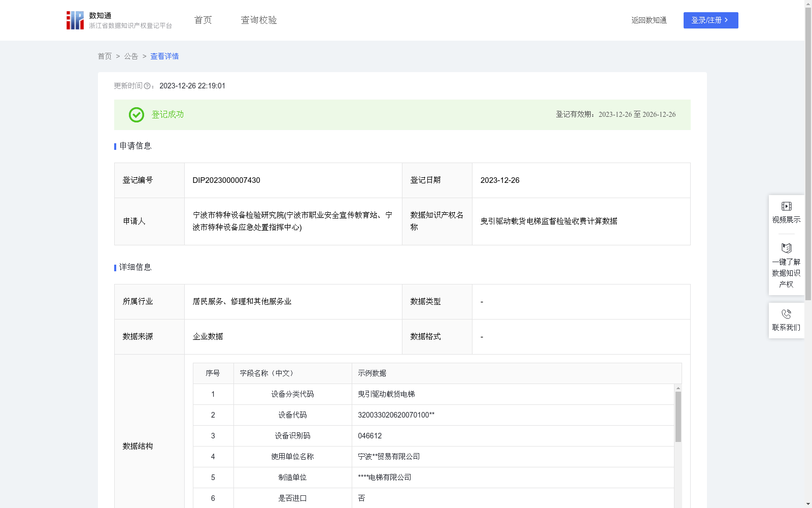812x508 pixels.
Task: Go to 首页 in the breadcrumb
Action: (x=105, y=56)
